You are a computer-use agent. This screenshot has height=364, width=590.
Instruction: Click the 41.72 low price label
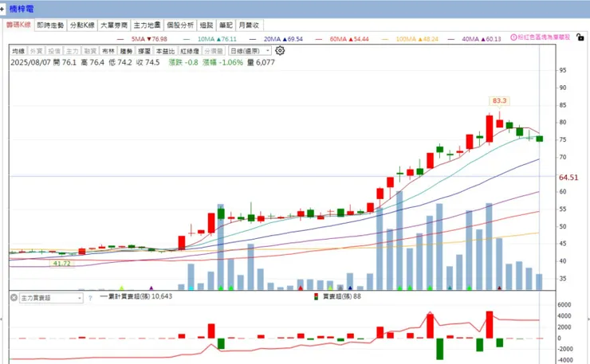click(61, 264)
